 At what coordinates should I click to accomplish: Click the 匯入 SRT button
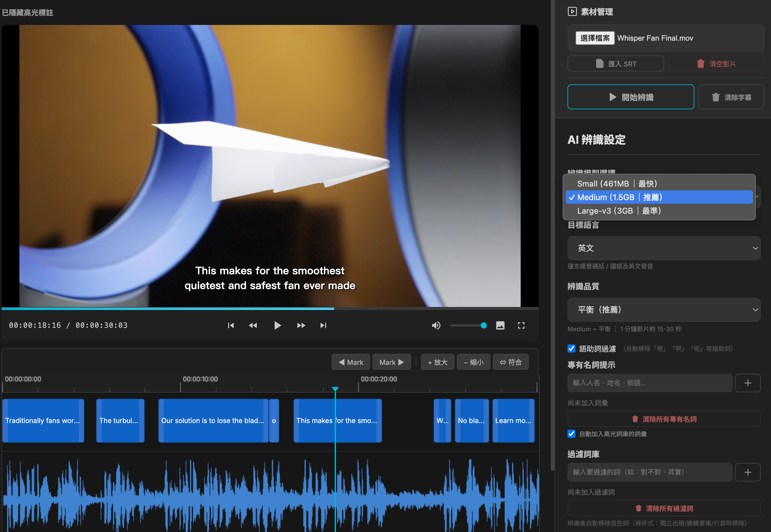(x=615, y=64)
